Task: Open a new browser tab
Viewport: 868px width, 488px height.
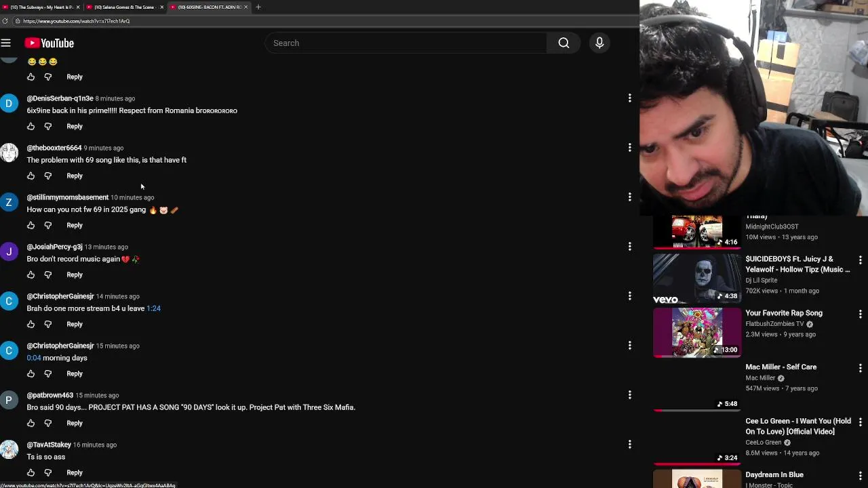Action: 258,7
